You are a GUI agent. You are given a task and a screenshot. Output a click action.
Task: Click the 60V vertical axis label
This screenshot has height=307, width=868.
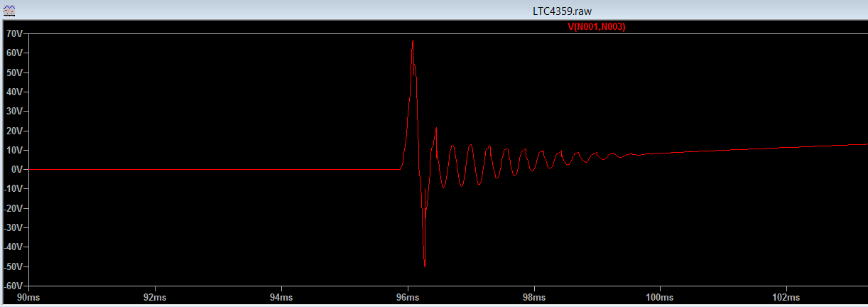click(16, 53)
